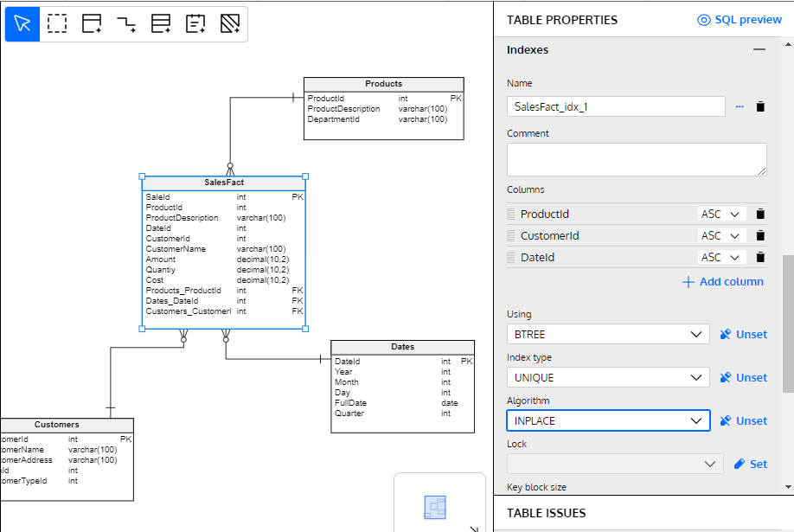The image size is (794, 532).
Task: Click the properties panel scrollbar thumb
Action: (788, 324)
